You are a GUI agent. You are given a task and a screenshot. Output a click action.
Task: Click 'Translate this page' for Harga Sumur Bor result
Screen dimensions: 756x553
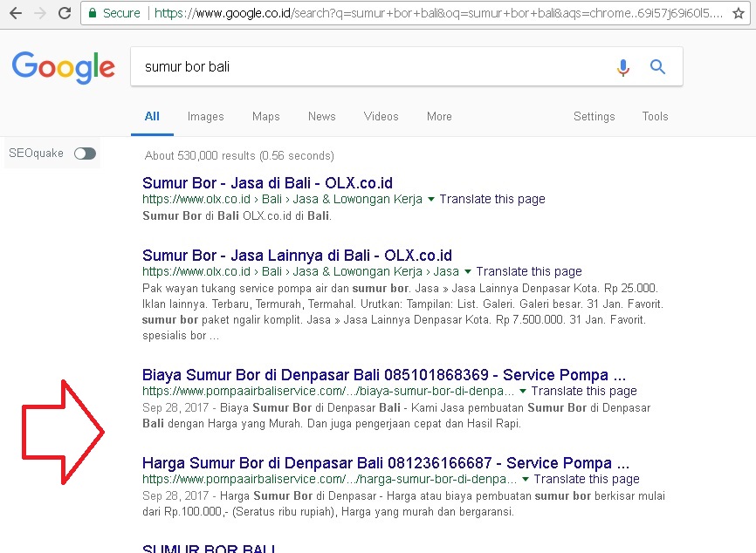(587, 480)
